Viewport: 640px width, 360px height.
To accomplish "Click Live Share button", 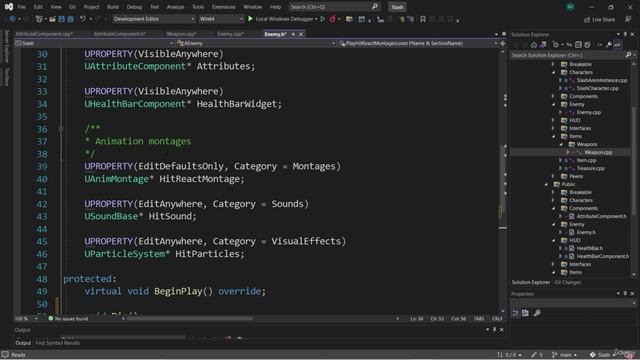I will coord(599,20).
